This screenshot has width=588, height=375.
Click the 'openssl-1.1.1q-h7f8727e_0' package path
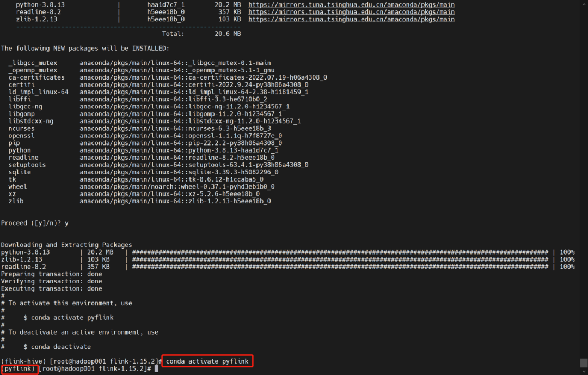[x=181, y=136]
